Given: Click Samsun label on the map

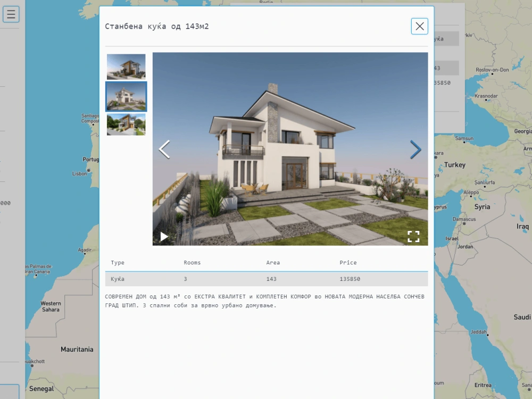Looking at the screenshot, I should [464, 138].
